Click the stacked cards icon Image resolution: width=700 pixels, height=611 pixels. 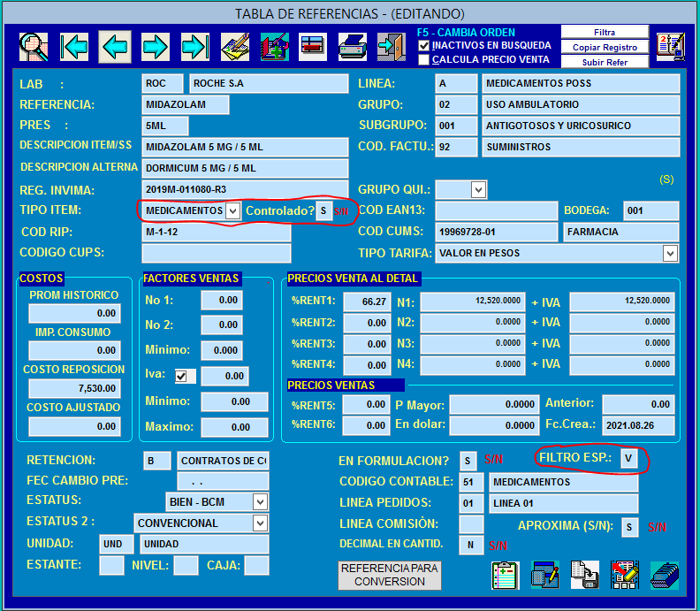[665, 576]
